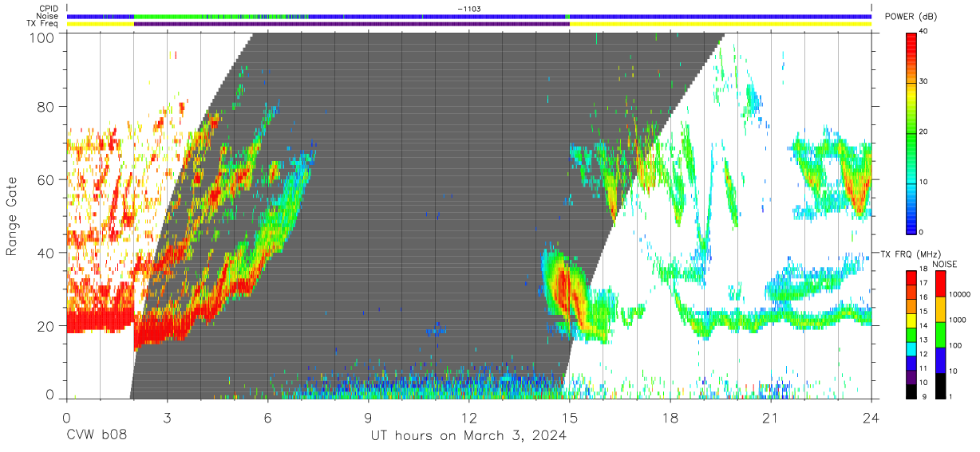
Task: Click the 'Noise' row label
Action: pyautogui.click(x=48, y=16)
